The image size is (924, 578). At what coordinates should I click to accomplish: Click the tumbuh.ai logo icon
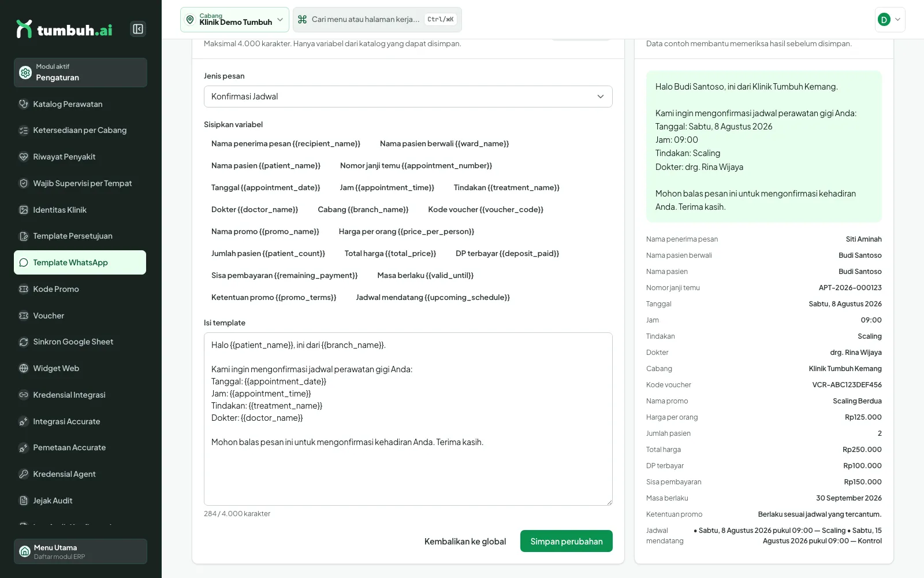(24, 29)
